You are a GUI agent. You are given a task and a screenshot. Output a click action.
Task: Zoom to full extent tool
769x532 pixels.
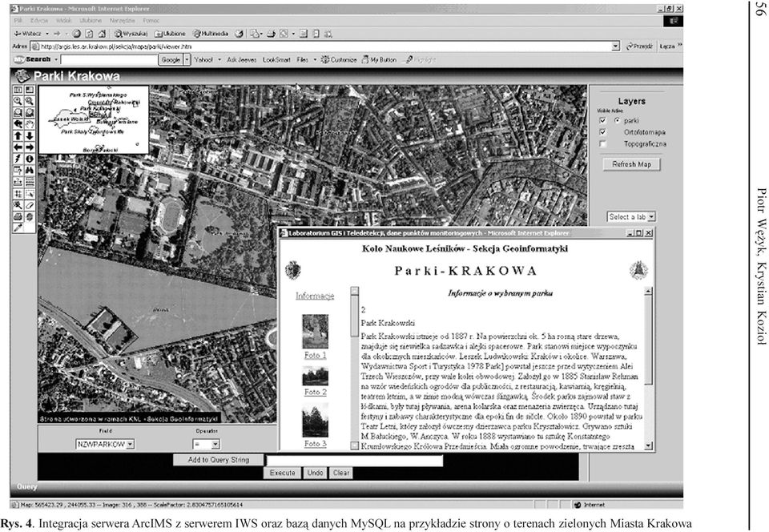[x=18, y=113]
